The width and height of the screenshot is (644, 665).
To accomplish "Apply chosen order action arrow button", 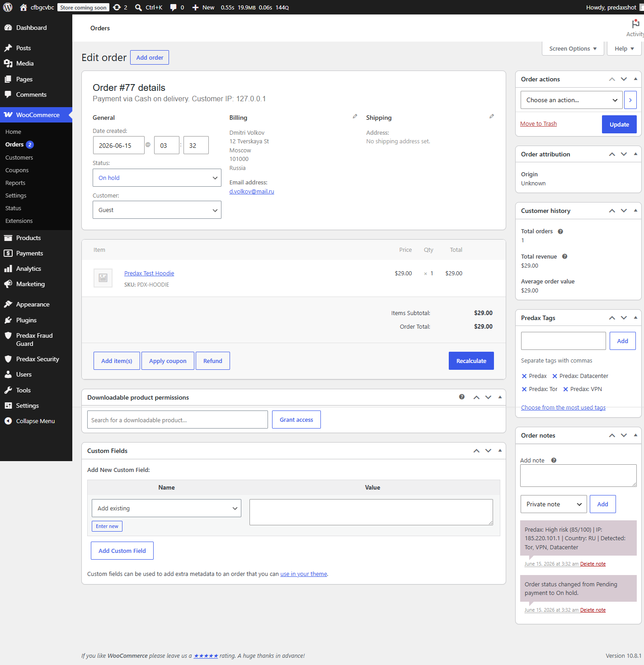I will pos(630,100).
